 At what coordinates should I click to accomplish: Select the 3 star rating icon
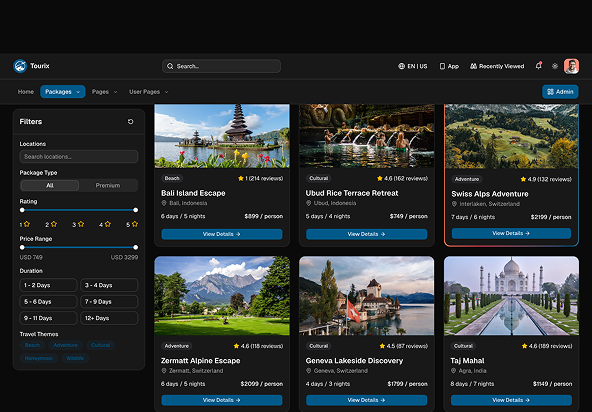click(81, 224)
